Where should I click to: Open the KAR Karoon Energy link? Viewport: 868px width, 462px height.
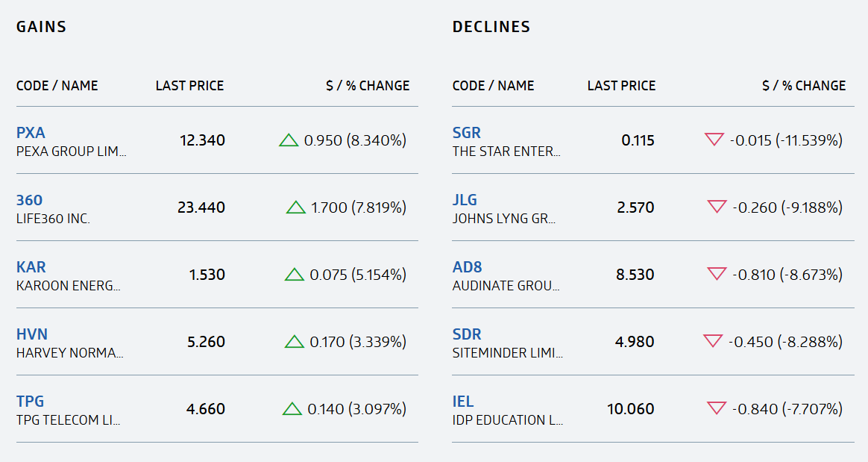[31, 267]
